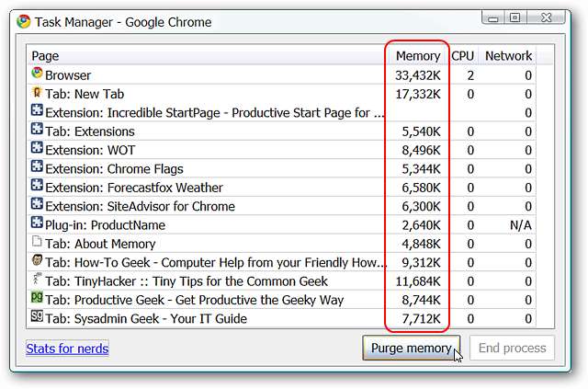Viewport: 588px width, 389px height.
Task: Click the Chrome icon beside the Browser row
Action: pyautogui.click(x=37, y=74)
